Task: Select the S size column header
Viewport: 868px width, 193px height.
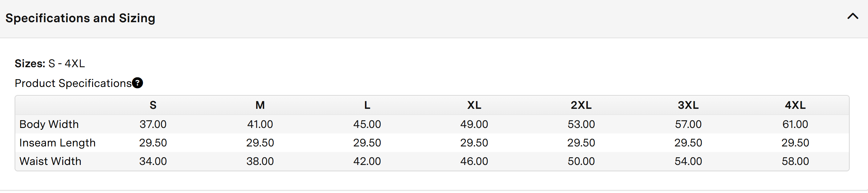Action: pyautogui.click(x=153, y=105)
